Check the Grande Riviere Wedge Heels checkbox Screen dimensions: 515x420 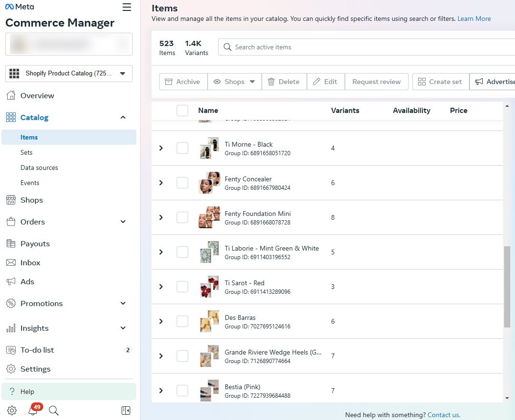182,356
